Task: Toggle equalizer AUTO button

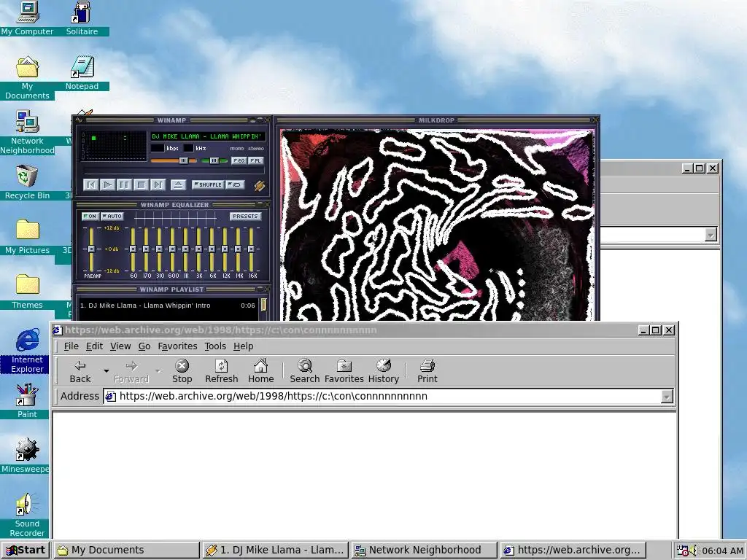Action: [x=112, y=216]
